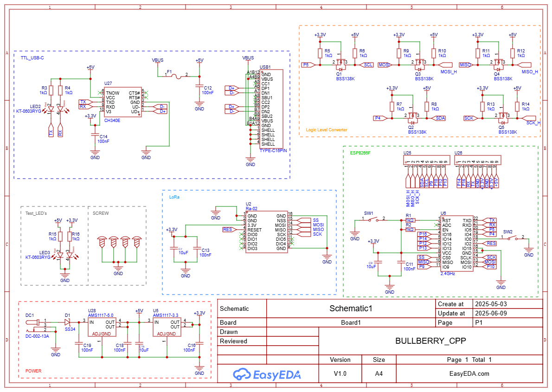This screenshot has width=552, height=392.
Task: Click the U26 pin header symbol
Action: pyautogui.click(x=478, y=160)
